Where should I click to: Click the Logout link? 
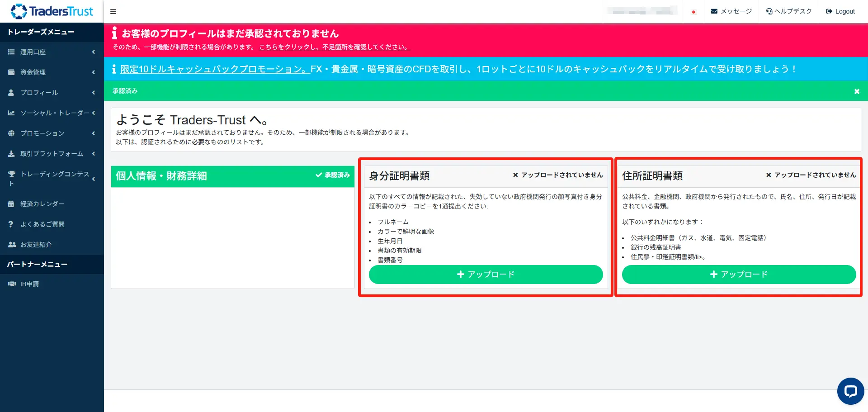click(x=840, y=11)
